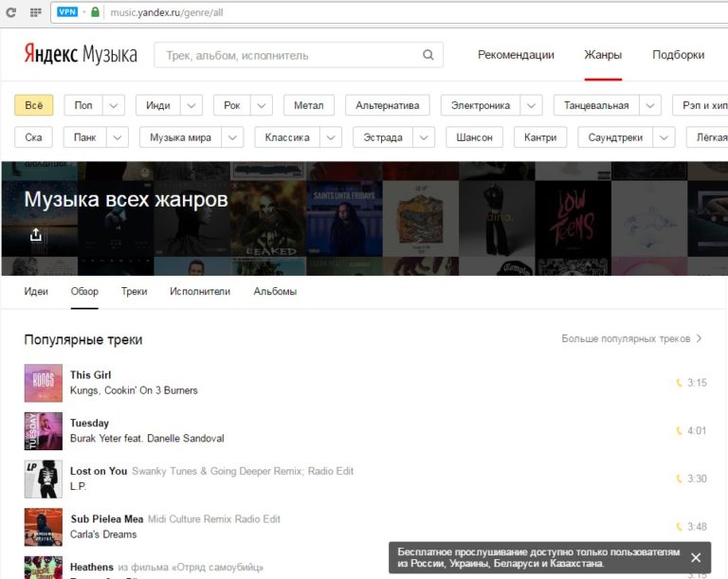Image resolution: width=728 pixels, height=579 pixels.
Task: Open artist Carla's Dreams link
Action: pos(103,534)
